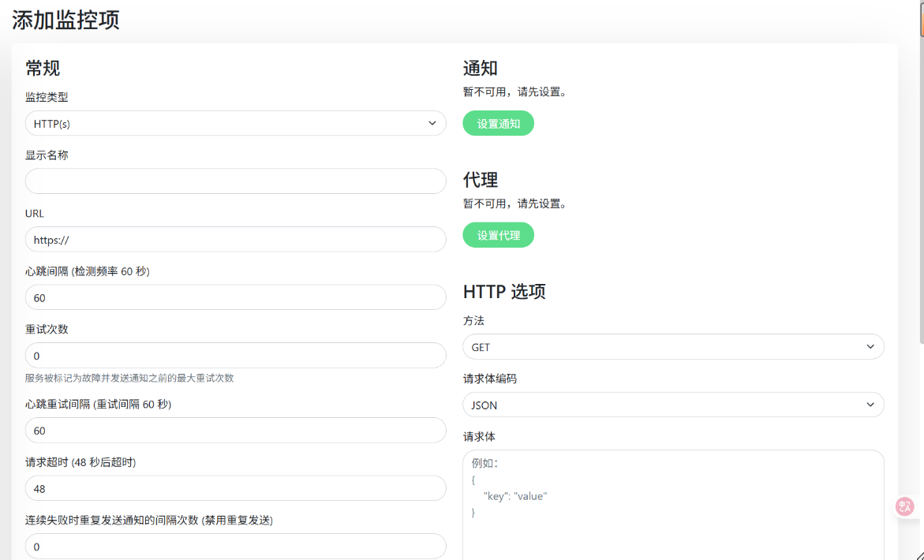Click the 请求体编码 label text
This screenshot has height=560, width=924.
[489, 379]
